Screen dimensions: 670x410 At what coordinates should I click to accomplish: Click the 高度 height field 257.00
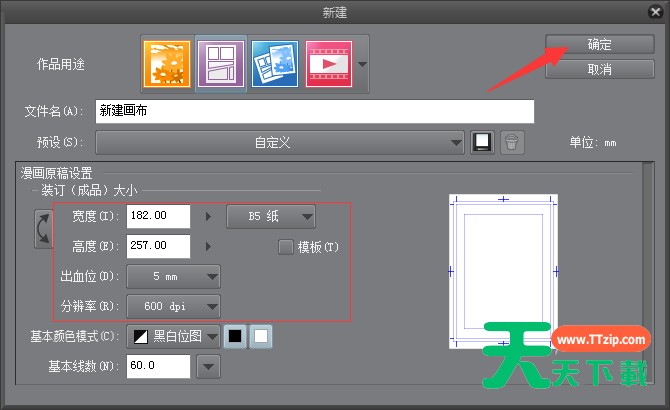[158, 246]
